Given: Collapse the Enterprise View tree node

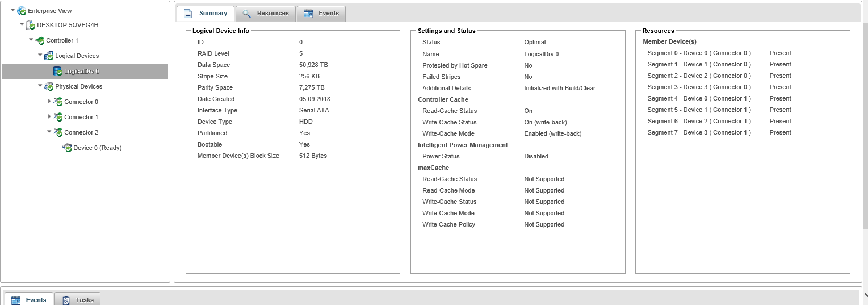Looking at the screenshot, I should pyautogui.click(x=13, y=10).
